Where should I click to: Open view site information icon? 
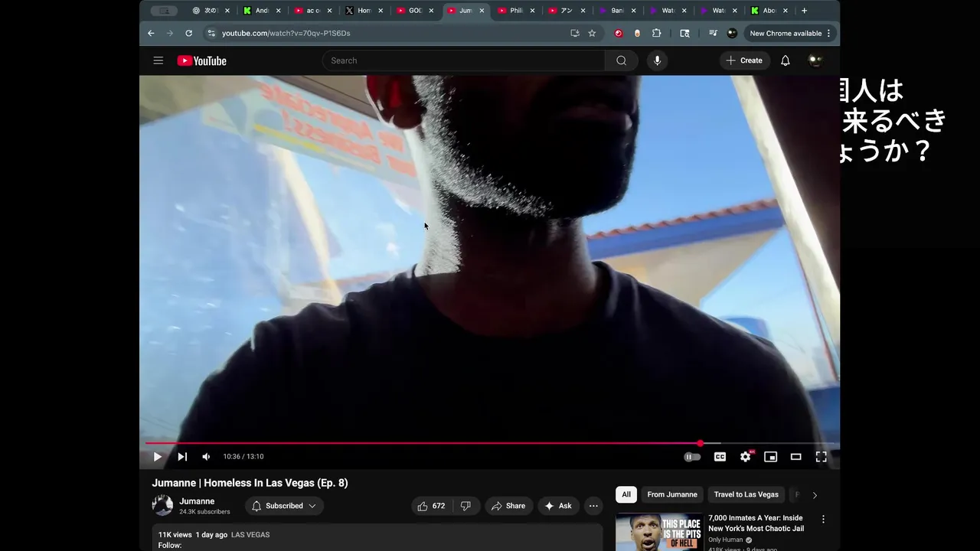tap(211, 33)
